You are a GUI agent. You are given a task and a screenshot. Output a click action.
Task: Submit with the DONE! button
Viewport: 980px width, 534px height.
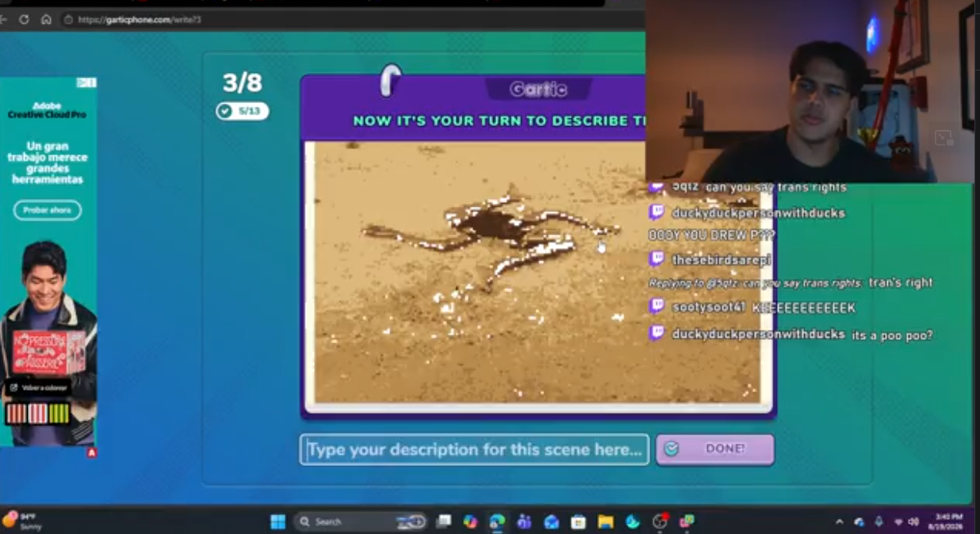click(715, 449)
